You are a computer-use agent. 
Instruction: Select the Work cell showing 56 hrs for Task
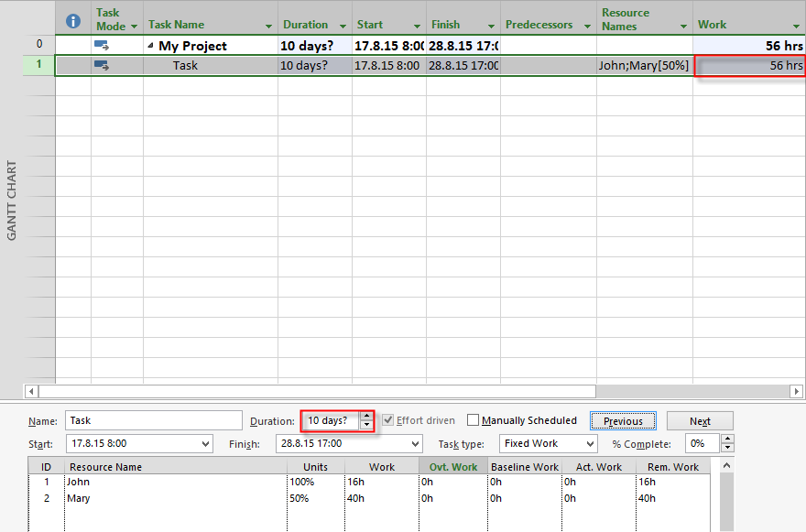pyautogui.click(x=749, y=66)
